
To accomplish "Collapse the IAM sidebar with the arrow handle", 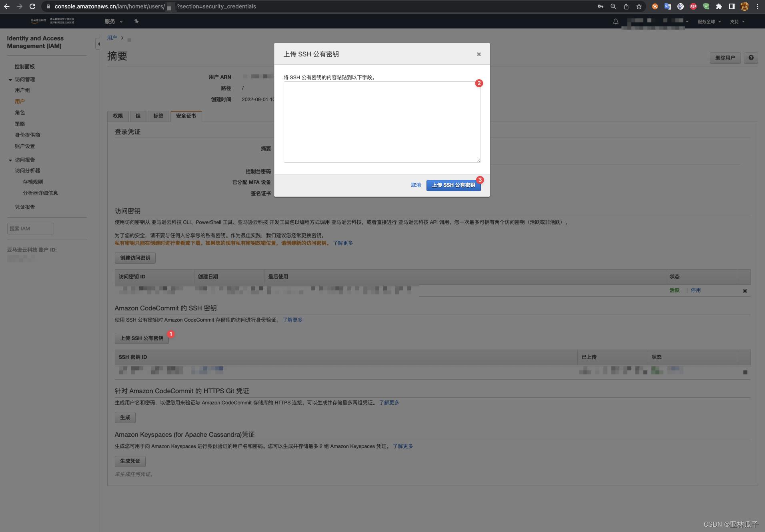I will pos(98,44).
